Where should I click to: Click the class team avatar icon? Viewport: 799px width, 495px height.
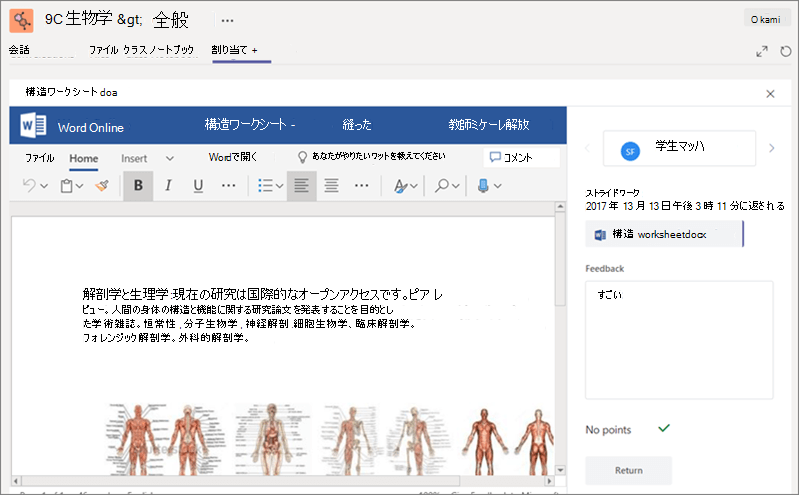[21, 20]
